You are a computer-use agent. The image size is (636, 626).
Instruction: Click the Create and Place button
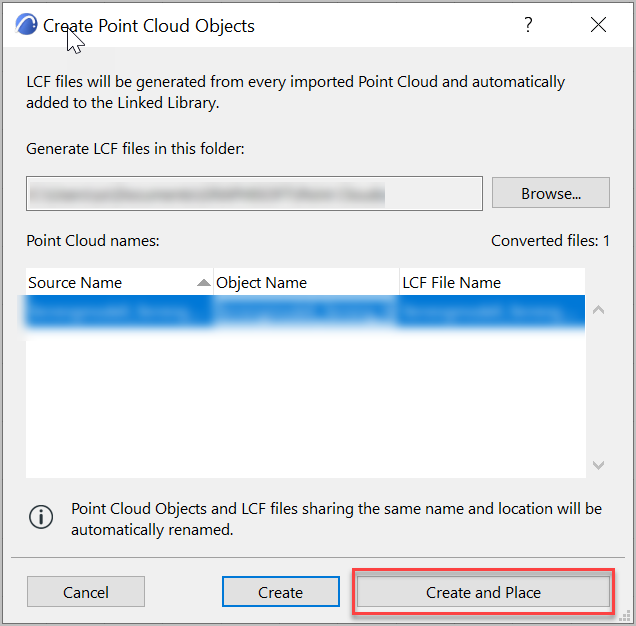(483, 592)
